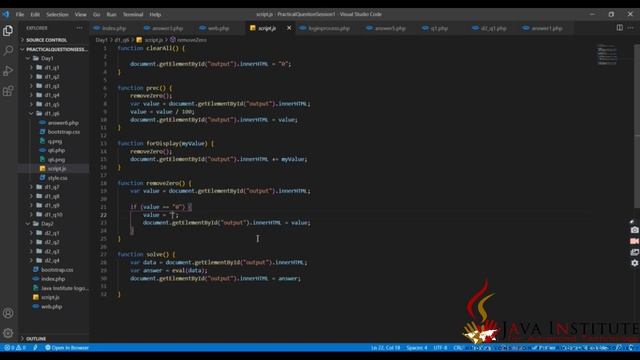Open the Go menu
This screenshot has height=360, width=640.
tap(96, 14)
